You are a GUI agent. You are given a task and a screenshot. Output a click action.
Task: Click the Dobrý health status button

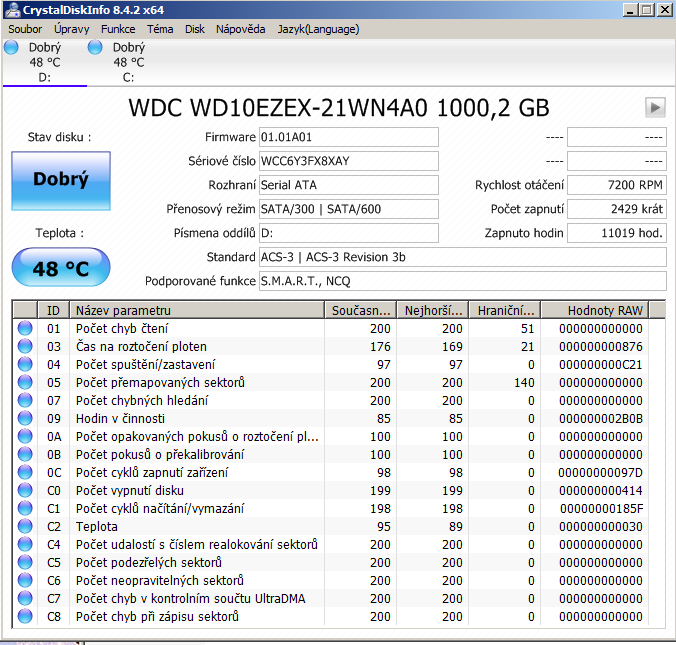click(x=61, y=180)
